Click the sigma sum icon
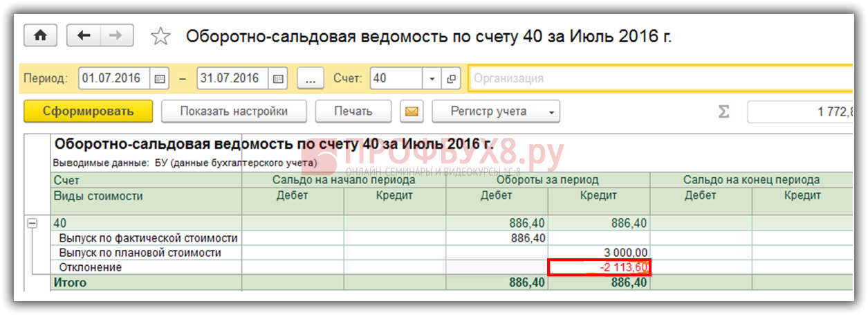Image resolution: width=868 pixels, height=315 pixels. tap(723, 111)
